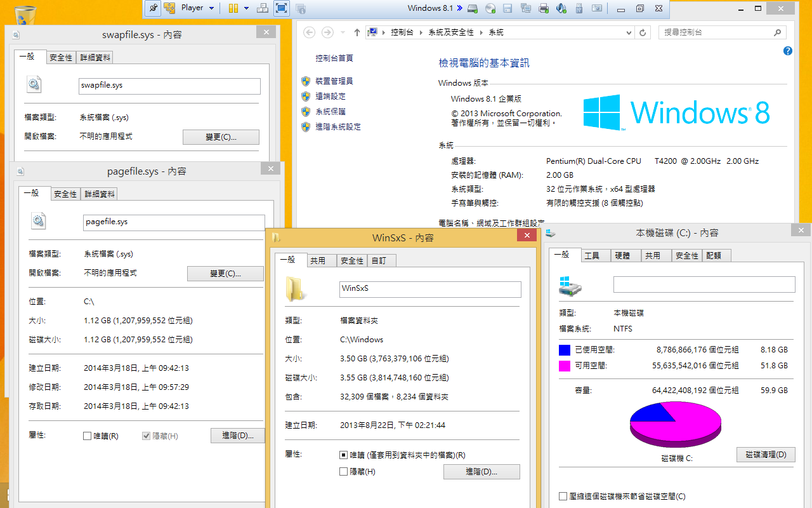
Task: Toggle 唯讀(R) checkbox in pagefile.sys properties
Action: pos(88,436)
